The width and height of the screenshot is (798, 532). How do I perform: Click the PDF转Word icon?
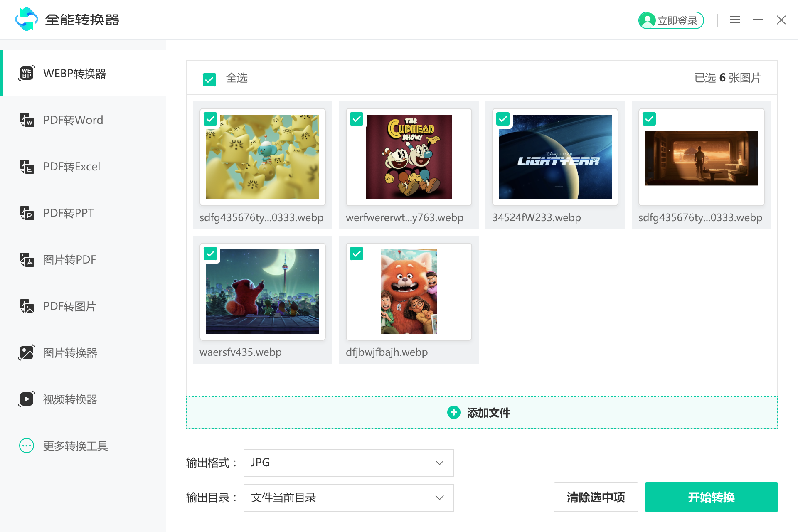click(x=27, y=120)
